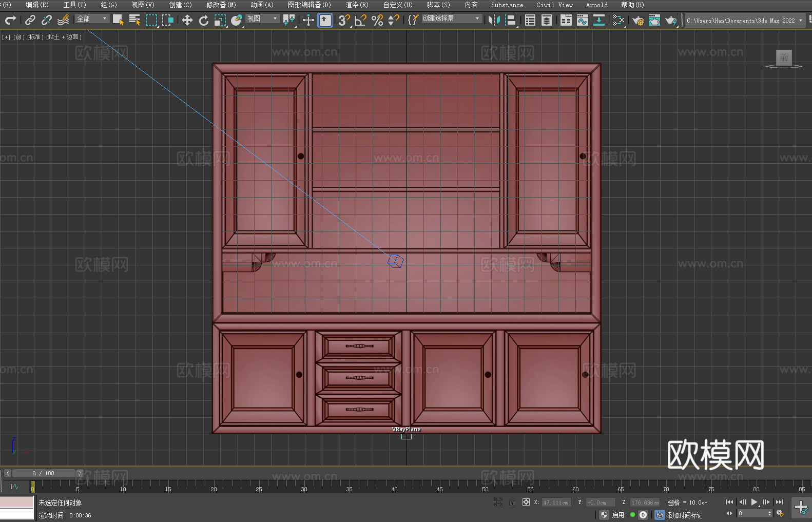The height and width of the screenshot is (522, 812).
Task: Select the Place object tool
Action: 237,20
